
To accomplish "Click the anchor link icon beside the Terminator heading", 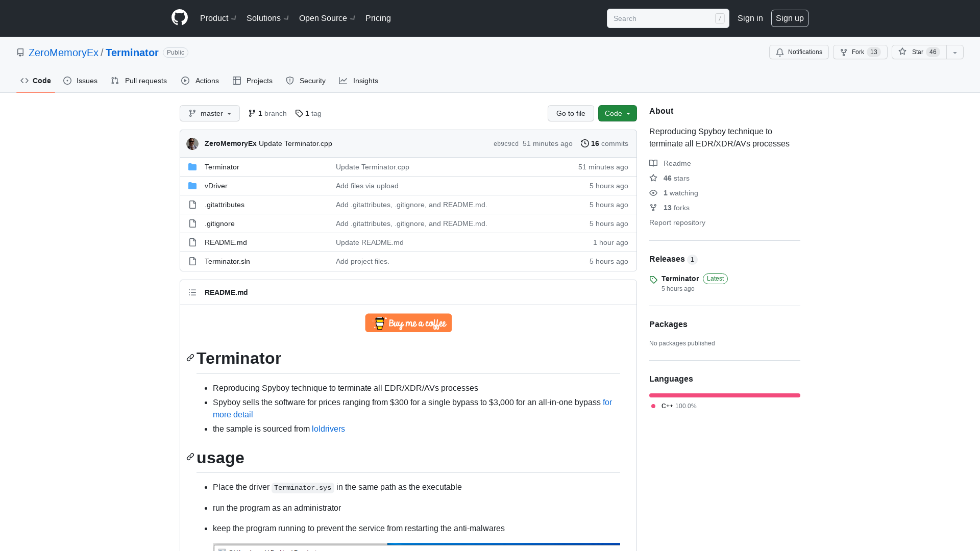I will [x=190, y=358].
